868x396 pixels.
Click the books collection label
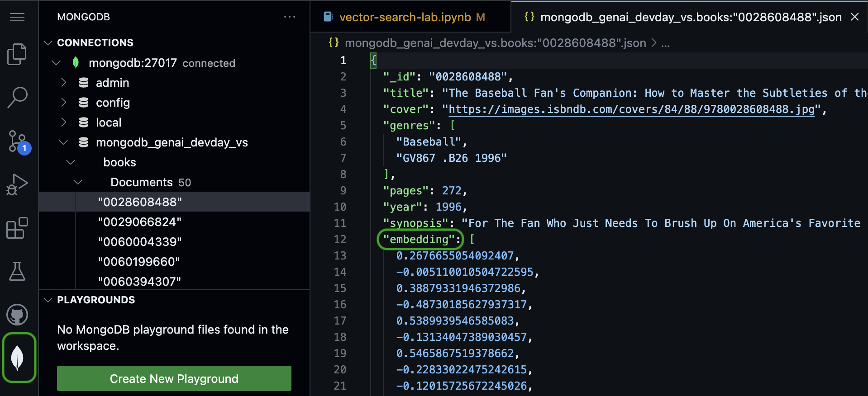pyautogui.click(x=119, y=162)
